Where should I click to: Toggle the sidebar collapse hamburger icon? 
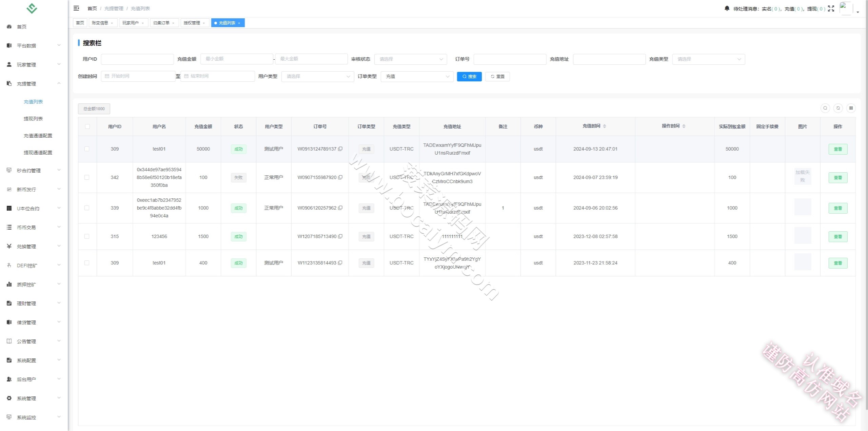coord(76,8)
